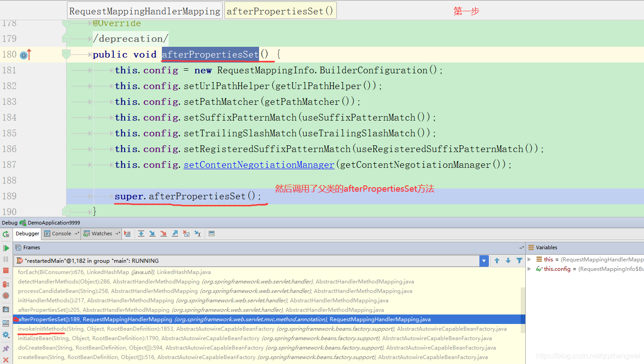Take a thread dump with the camera icon
Image resolution: width=644 pixels, height=364 pixels.
[x=6, y=309]
